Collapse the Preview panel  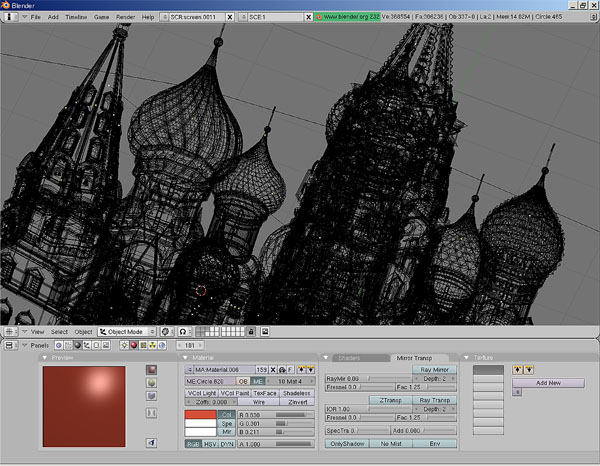coord(44,358)
